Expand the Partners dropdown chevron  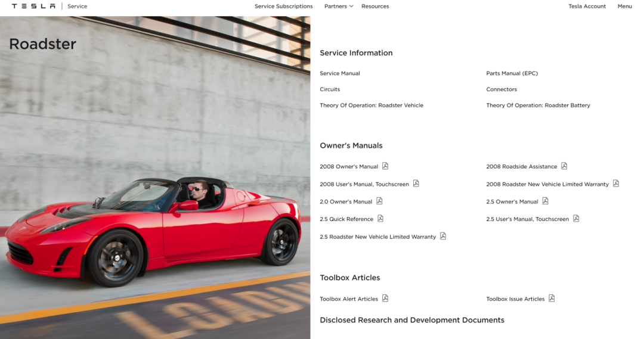(351, 6)
